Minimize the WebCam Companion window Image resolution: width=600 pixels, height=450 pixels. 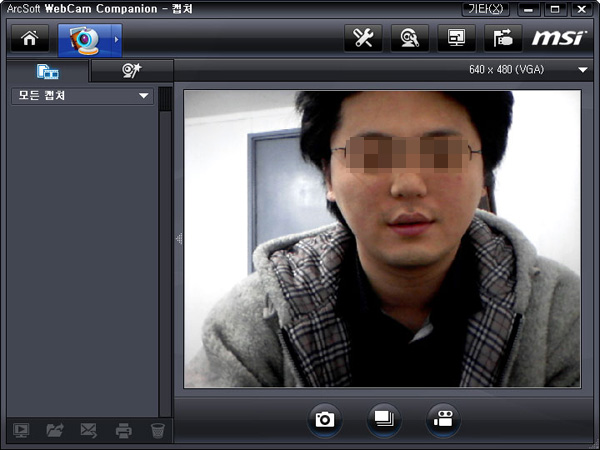tap(528, 10)
